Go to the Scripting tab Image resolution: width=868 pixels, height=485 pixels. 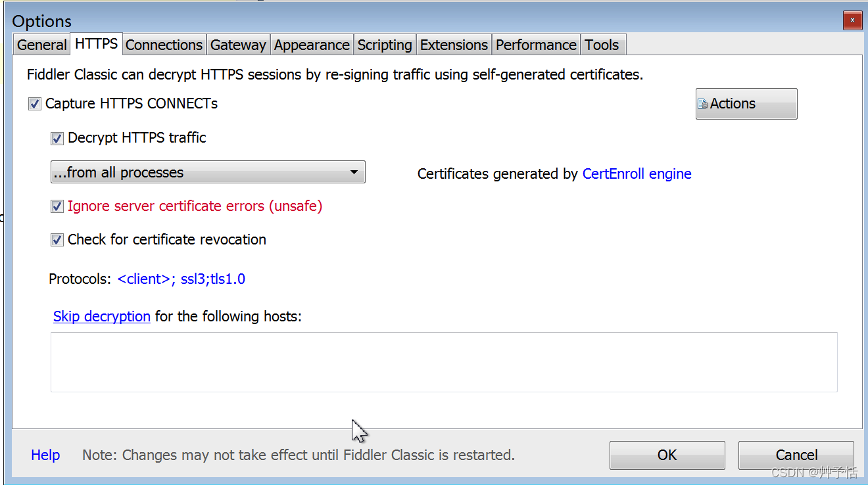coord(385,45)
